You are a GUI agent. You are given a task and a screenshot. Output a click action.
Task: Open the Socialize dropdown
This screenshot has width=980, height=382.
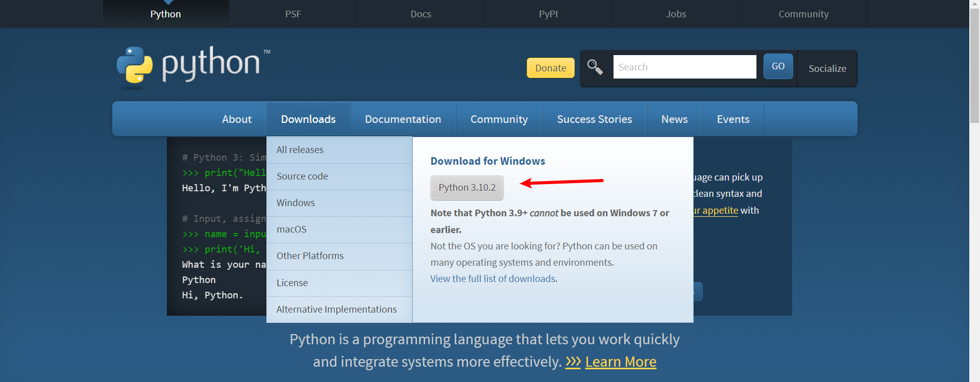(827, 68)
